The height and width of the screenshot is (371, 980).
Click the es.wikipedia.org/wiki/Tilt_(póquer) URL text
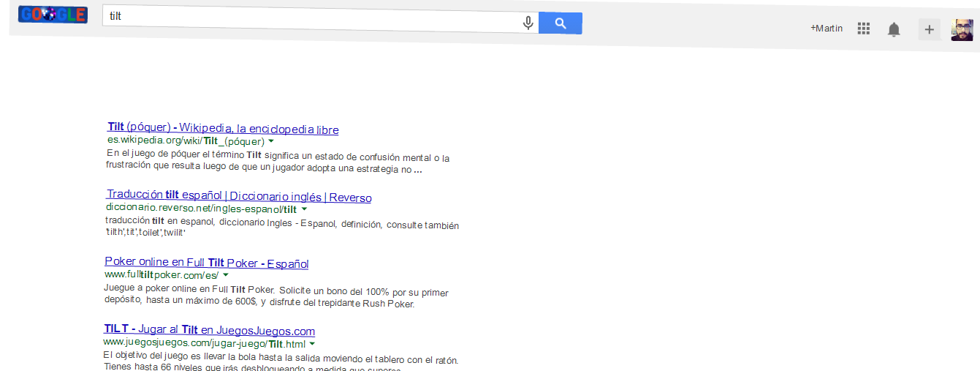(186, 140)
